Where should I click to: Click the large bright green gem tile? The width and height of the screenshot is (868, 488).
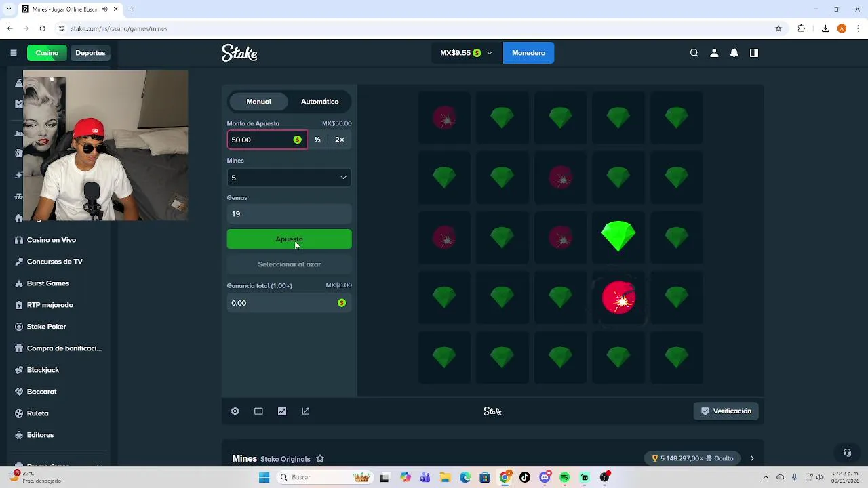pyautogui.click(x=618, y=237)
